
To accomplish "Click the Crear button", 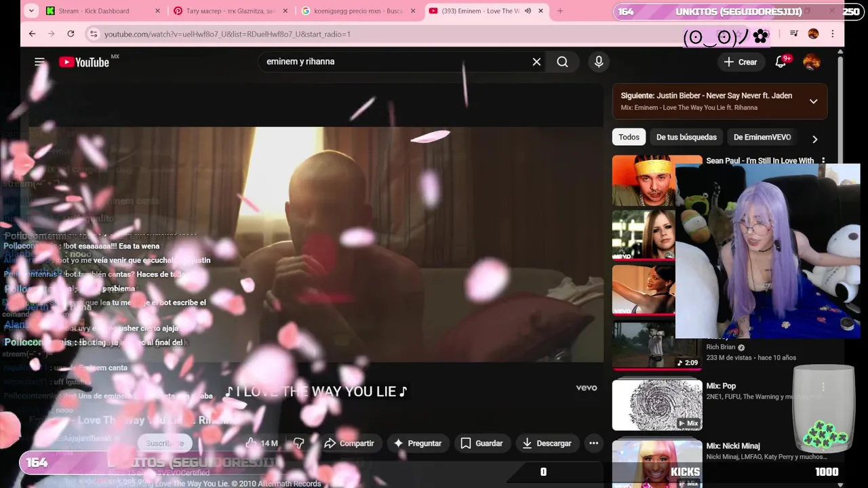I will 740,62.
